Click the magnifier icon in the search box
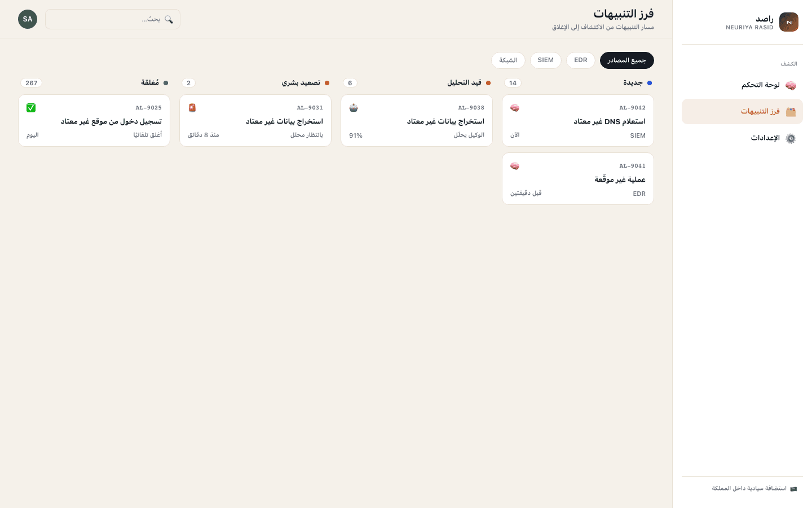The width and height of the screenshot is (812, 508). coord(169,19)
